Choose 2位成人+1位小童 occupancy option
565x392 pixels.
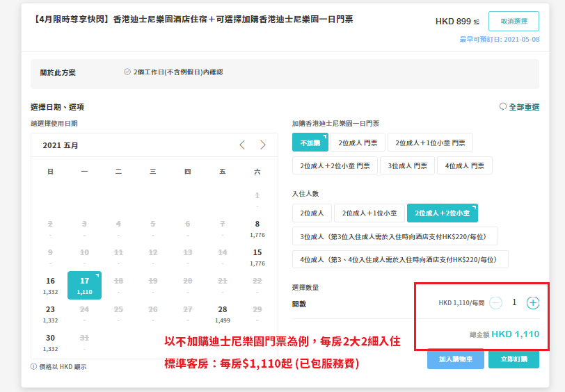(x=369, y=213)
